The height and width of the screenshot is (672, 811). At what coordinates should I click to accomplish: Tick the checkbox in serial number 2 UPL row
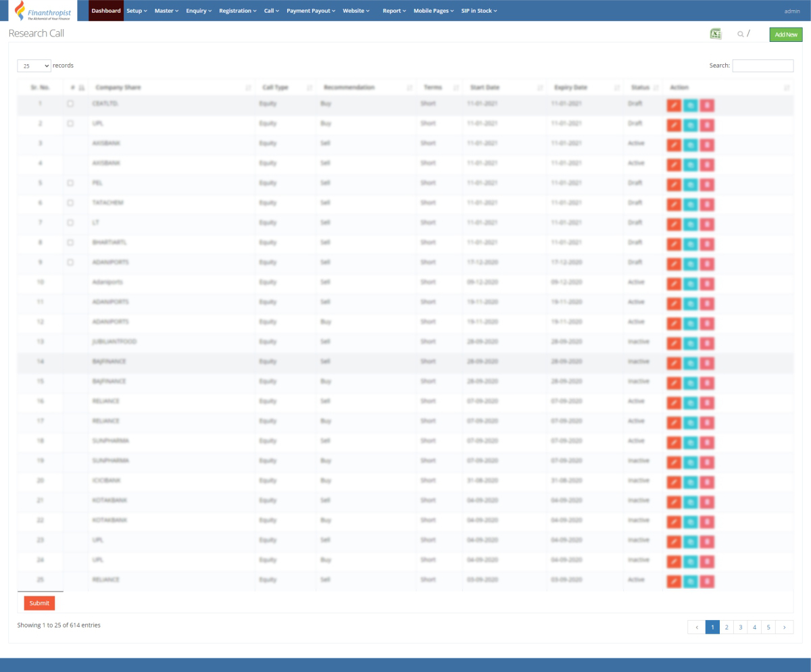click(70, 124)
